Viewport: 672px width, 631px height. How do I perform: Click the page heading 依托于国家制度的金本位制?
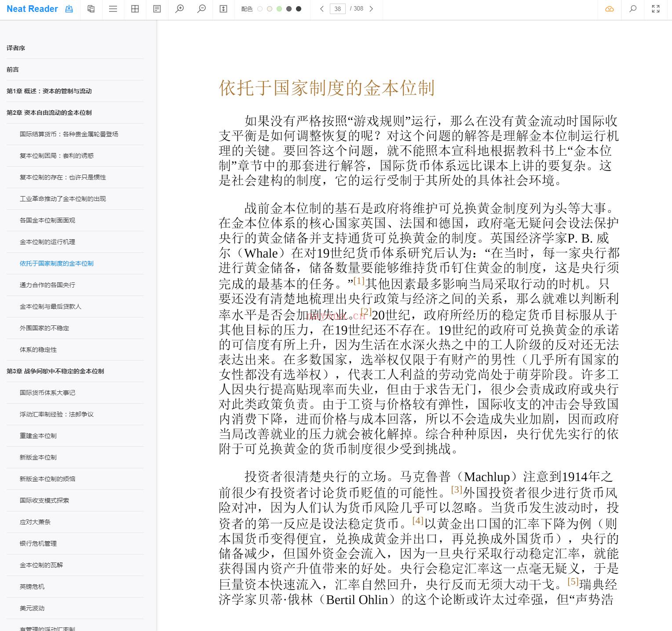pyautogui.click(x=327, y=88)
